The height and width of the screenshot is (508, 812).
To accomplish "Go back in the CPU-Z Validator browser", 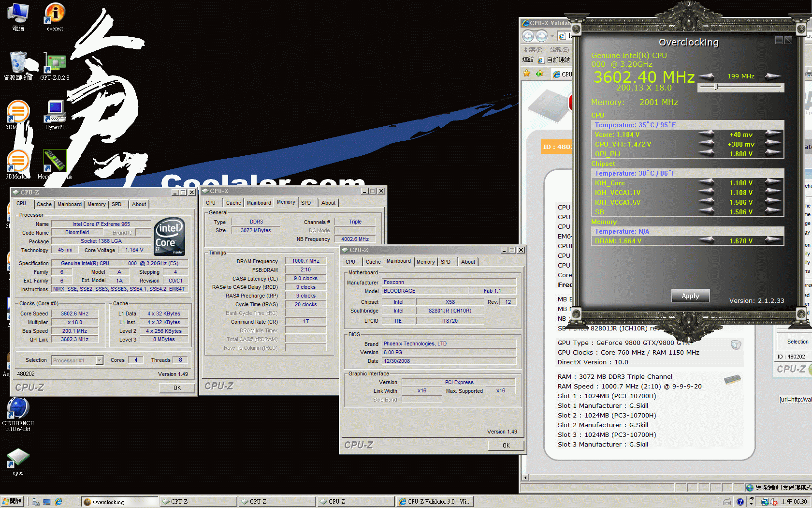I will tap(528, 36).
